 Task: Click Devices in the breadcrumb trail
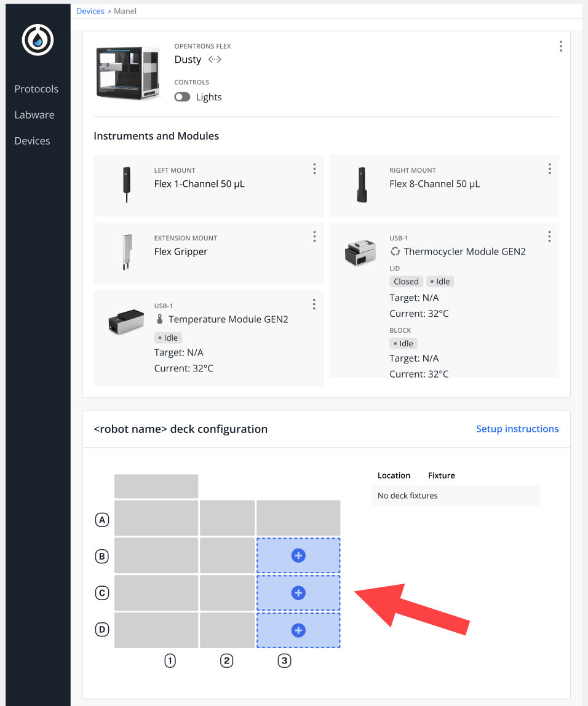tap(90, 10)
